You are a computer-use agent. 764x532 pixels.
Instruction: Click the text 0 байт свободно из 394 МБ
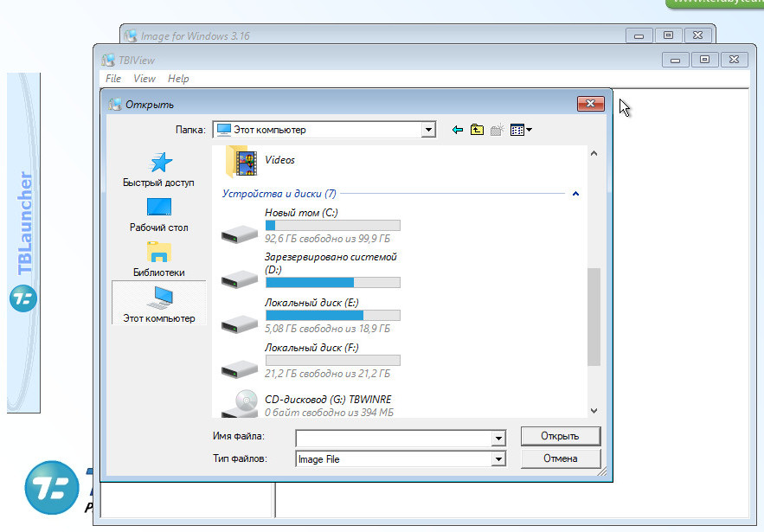click(x=330, y=412)
